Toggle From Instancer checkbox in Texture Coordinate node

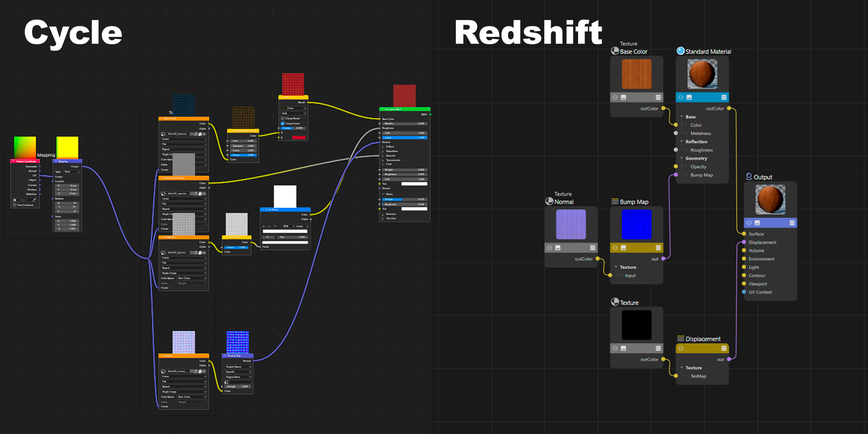14,205
